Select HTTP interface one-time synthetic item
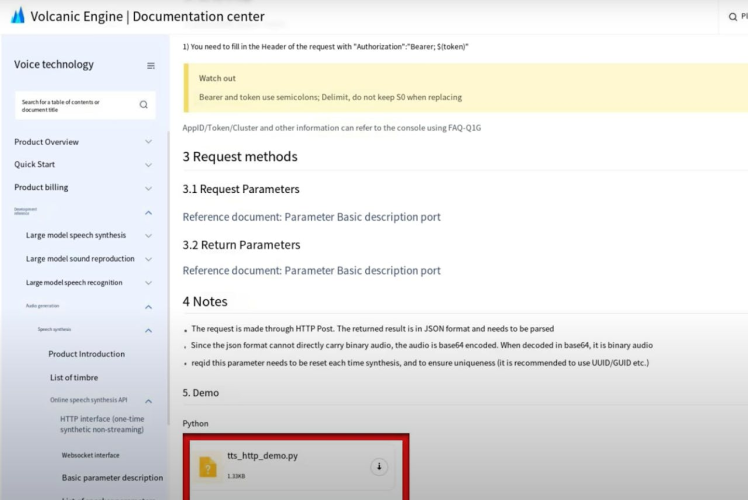 click(102, 424)
